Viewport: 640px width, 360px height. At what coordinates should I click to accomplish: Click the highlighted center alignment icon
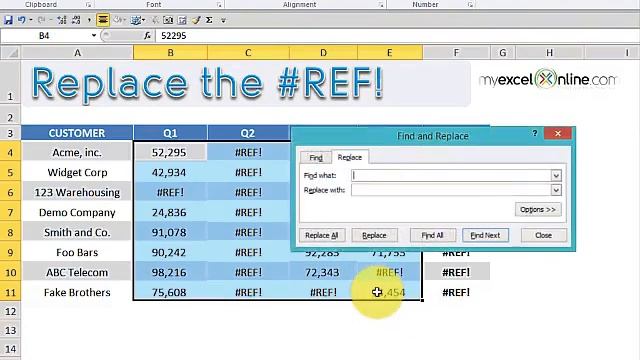[103, 20]
